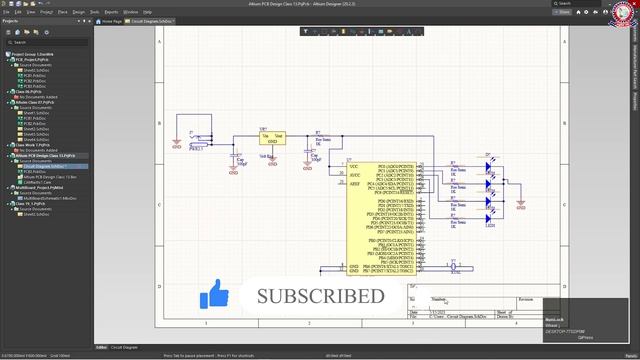Click the Home icon at top right
The height and width of the screenshot is (360, 640).
tap(578, 12)
